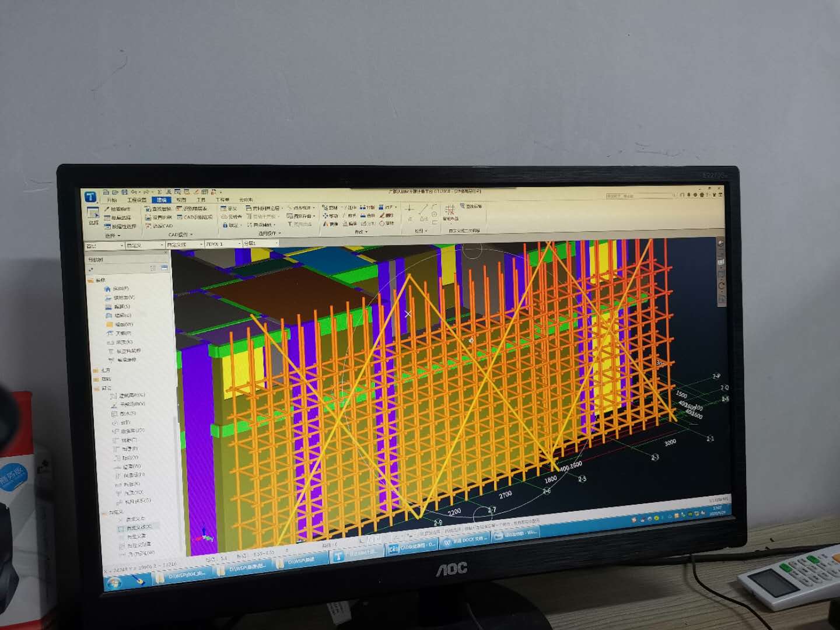Image resolution: width=840 pixels, height=630 pixels.
Task: Click the new file icon in quick access toolbar
Action: point(106,192)
